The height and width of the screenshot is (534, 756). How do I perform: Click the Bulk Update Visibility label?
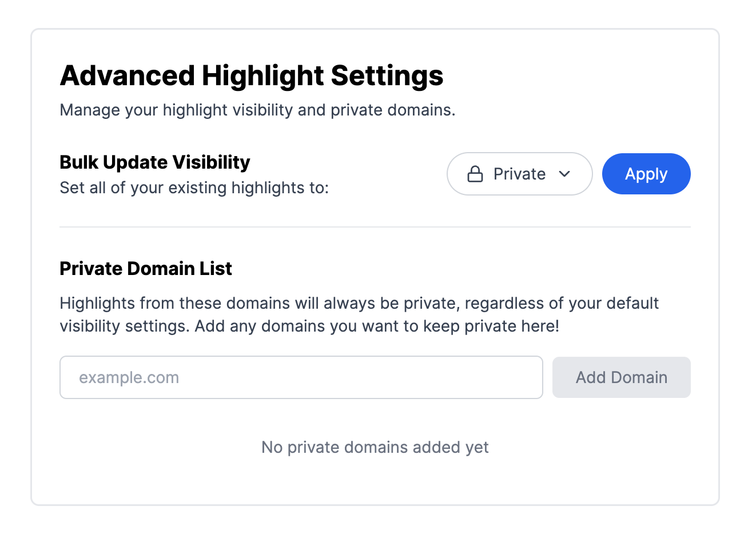point(154,162)
